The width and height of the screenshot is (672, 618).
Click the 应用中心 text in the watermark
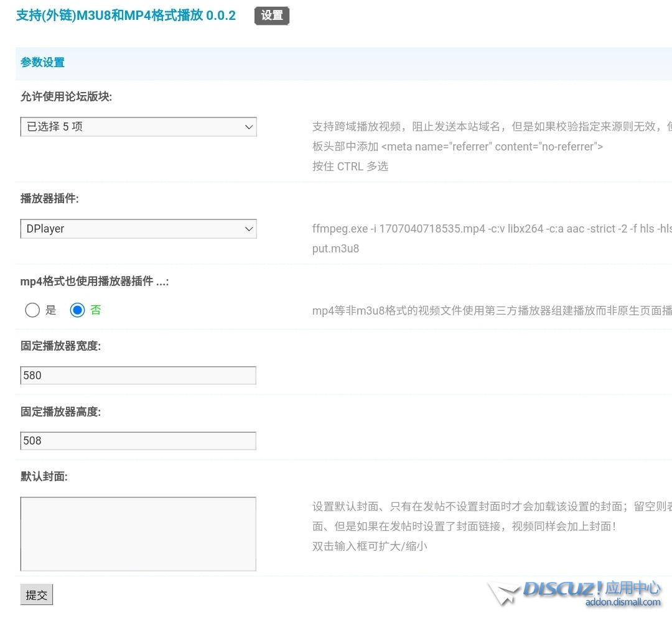point(633,588)
